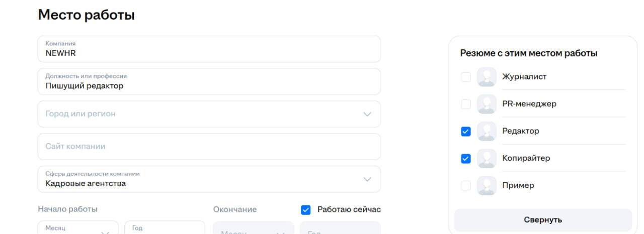
Task: Click the avatar icon next to PR-менеджер
Action: pos(487,104)
